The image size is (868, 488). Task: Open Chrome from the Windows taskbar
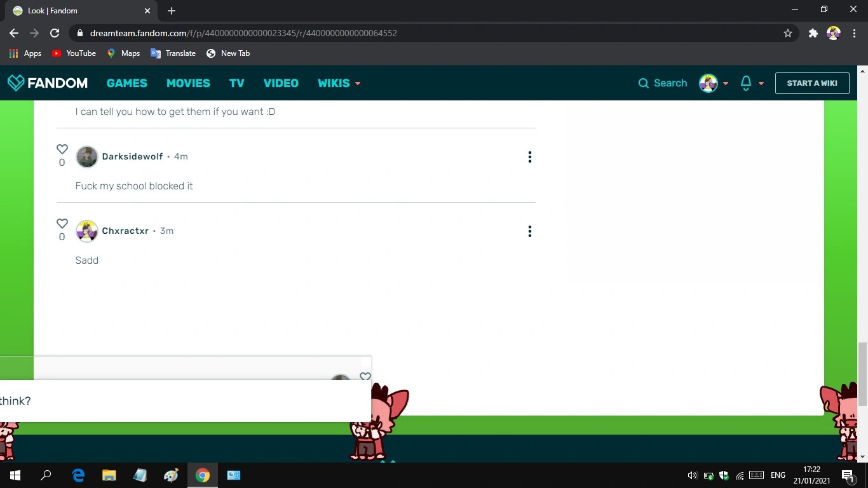click(202, 475)
